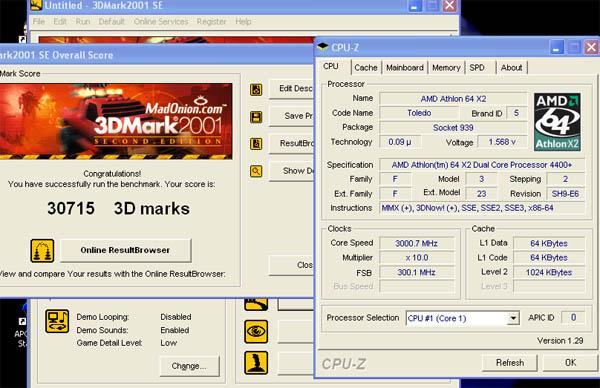Screen dimensions: 600x388
Task: Open the Memory tab in CPU-Z
Action: click(446, 68)
